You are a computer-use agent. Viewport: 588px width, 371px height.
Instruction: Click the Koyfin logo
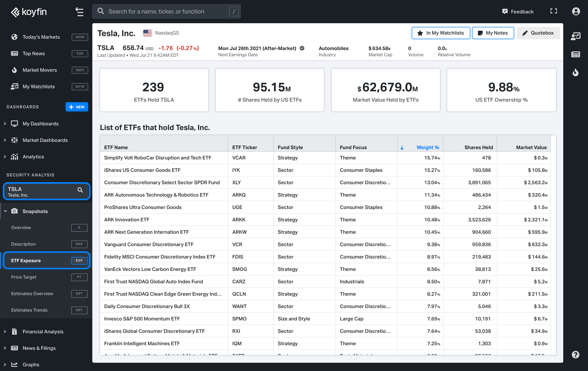[29, 12]
